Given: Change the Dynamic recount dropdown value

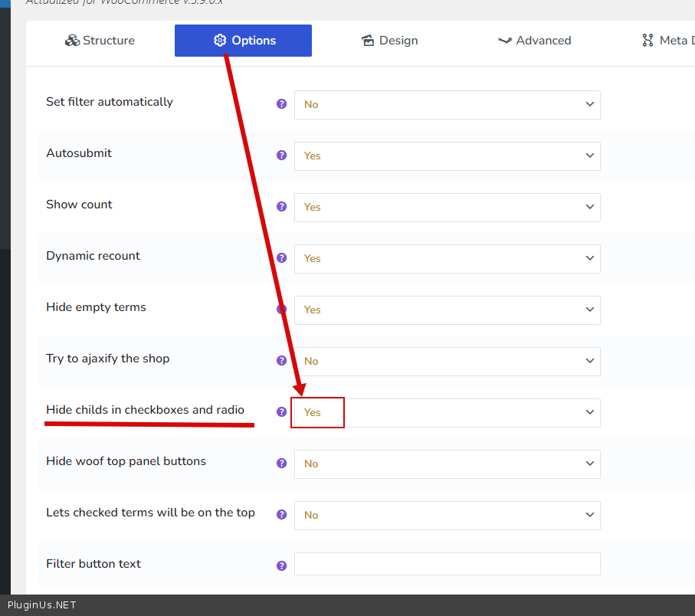Looking at the screenshot, I should 447,259.
